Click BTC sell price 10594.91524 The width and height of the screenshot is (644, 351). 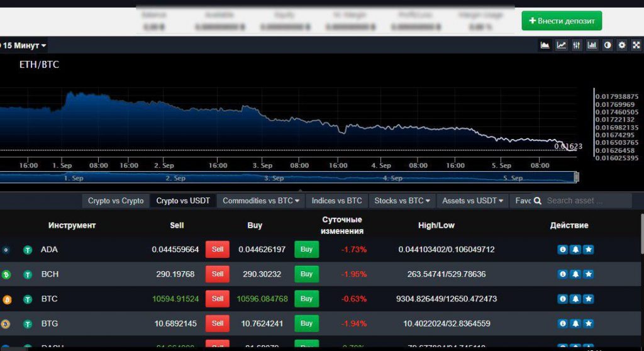point(175,299)
